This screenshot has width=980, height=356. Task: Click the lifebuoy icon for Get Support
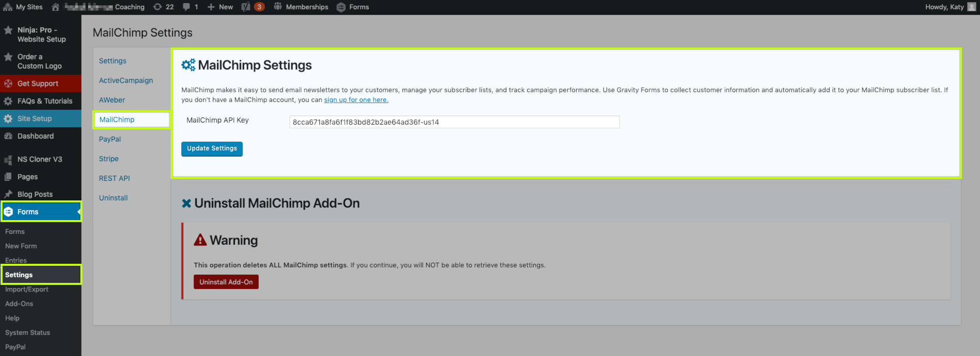pyautogui.click(x=8, y=83)
